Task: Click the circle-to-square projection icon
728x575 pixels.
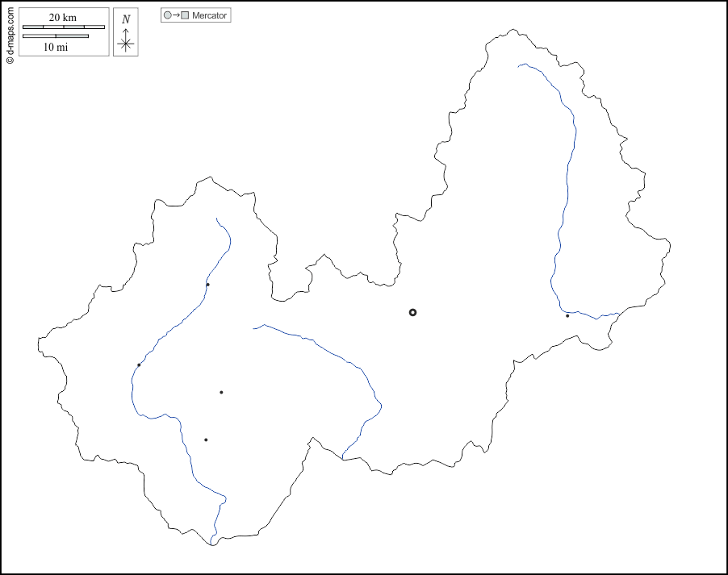Action: [x=176, y=15]
